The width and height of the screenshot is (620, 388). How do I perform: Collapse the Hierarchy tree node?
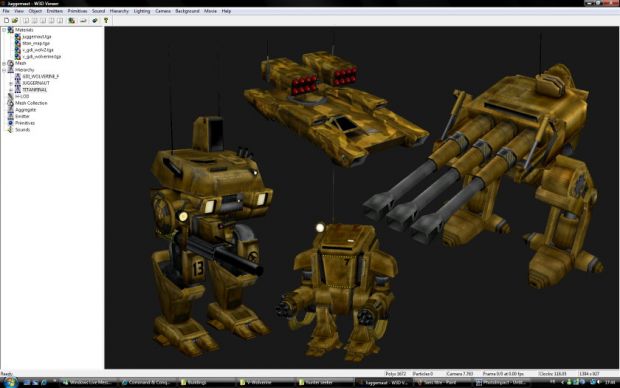pos(4,70)
